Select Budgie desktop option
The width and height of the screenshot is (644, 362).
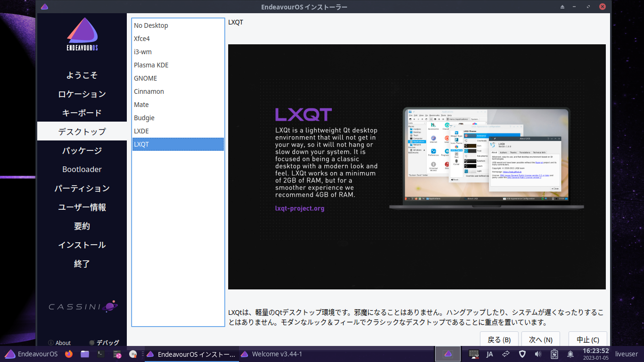(178, 118)
